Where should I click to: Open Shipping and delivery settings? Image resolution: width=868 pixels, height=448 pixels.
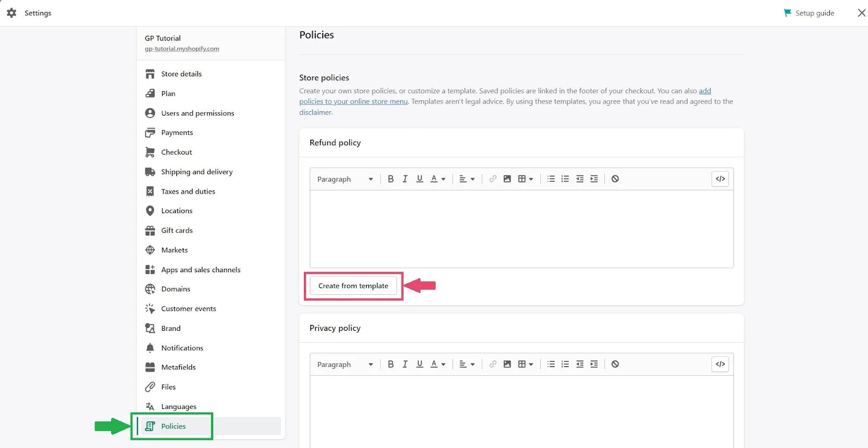pos(196,172)
